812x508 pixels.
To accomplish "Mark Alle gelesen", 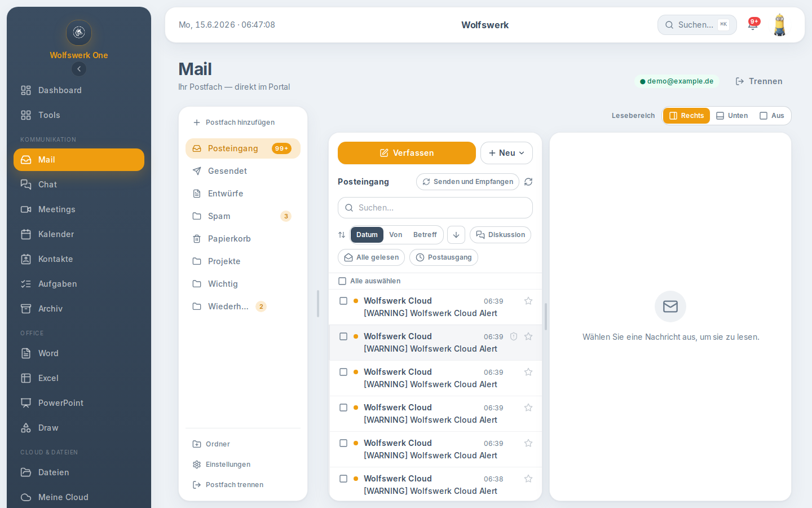I will click(371, 257).
